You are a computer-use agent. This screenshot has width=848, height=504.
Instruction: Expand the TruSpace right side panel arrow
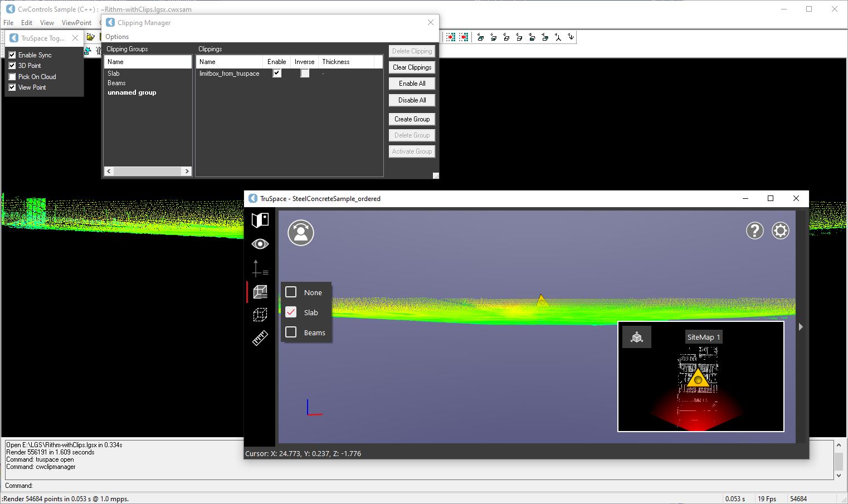point(801,327)
